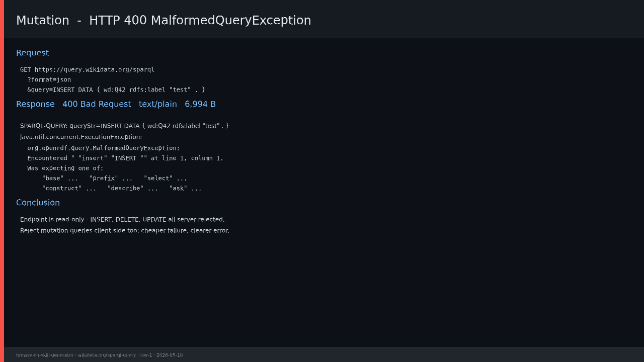Select the 'Request' section heading
The width and height of the screenshot is (644, 362).
click(x=32, y=53)
